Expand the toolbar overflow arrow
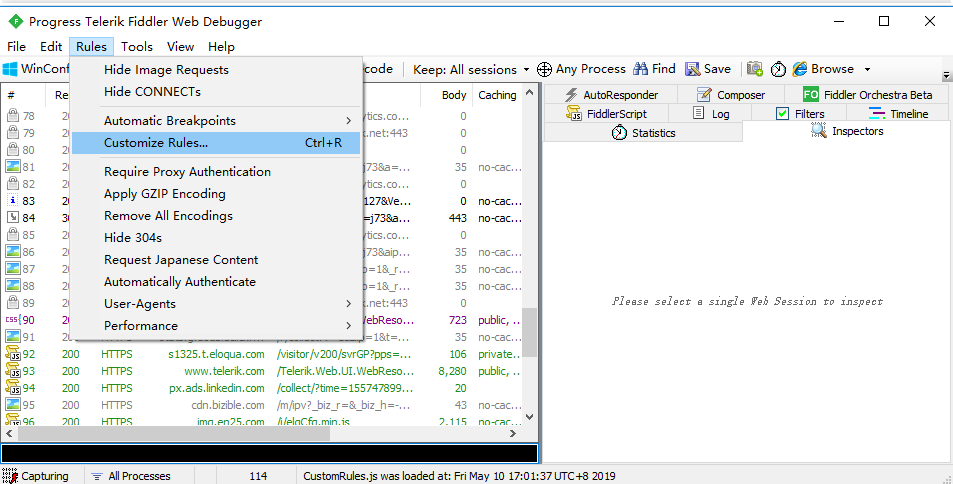Image resolution: width=953 pixels, height=484 pixels. (x=946, y=77)
